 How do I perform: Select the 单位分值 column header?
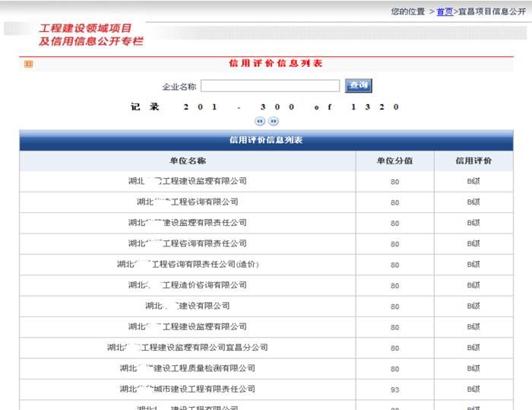tap(394, 161)
